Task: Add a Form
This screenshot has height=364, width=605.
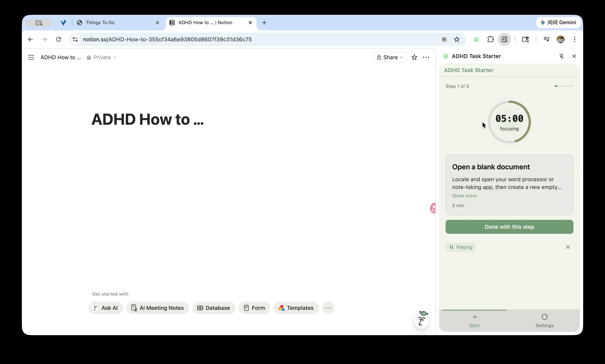Action: [x=254, y=308]
